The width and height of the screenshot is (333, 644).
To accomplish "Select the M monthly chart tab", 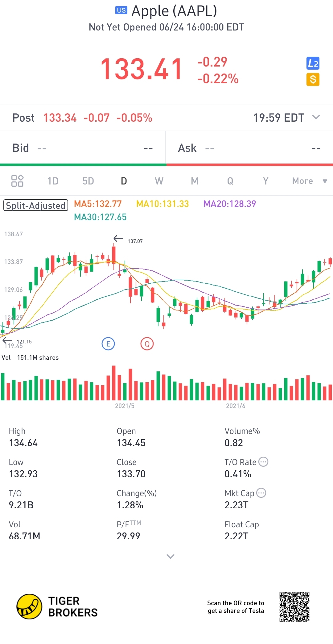I will [x=195, y=181].
